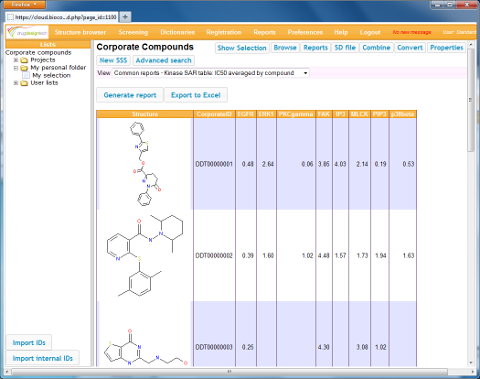Click the Browse button
The image size is (480, 379).
(x=285, y=48)
